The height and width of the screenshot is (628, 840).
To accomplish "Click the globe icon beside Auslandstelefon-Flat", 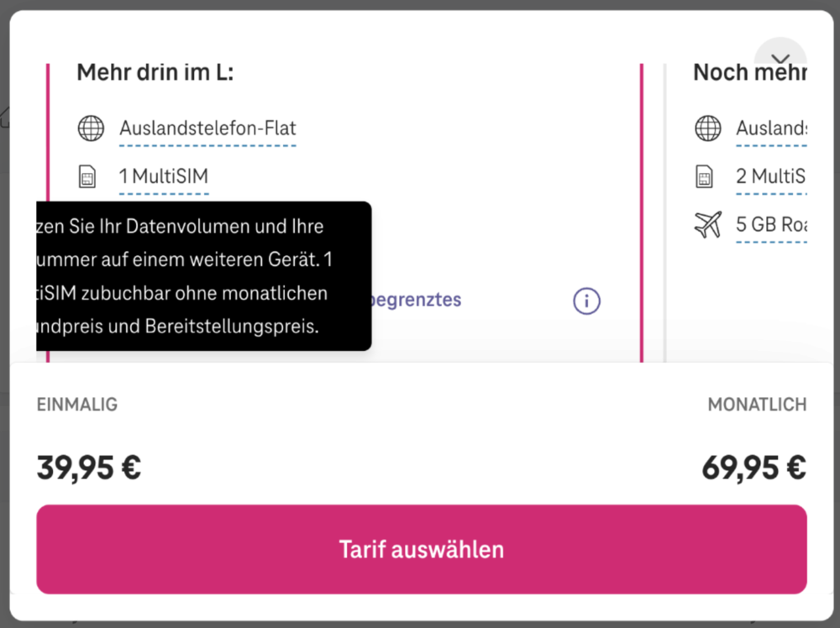I will (x=91, y=128).
